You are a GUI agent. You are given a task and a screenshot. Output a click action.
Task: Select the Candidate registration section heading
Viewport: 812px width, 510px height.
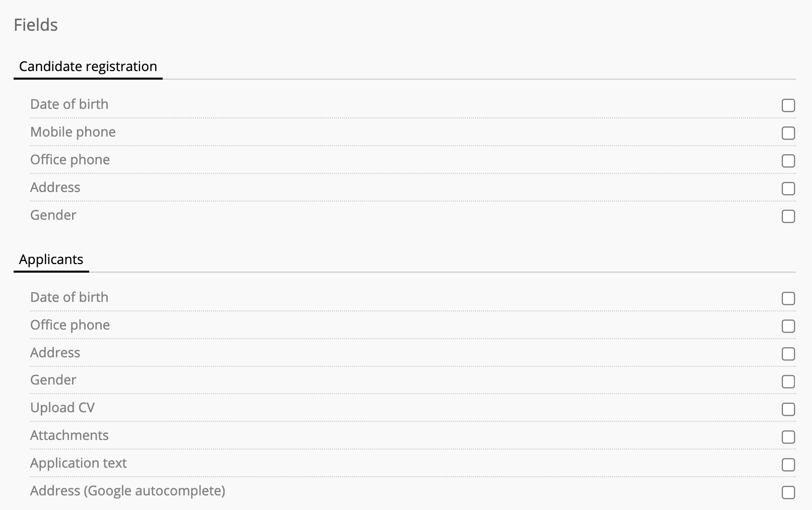tap(88, 67)
